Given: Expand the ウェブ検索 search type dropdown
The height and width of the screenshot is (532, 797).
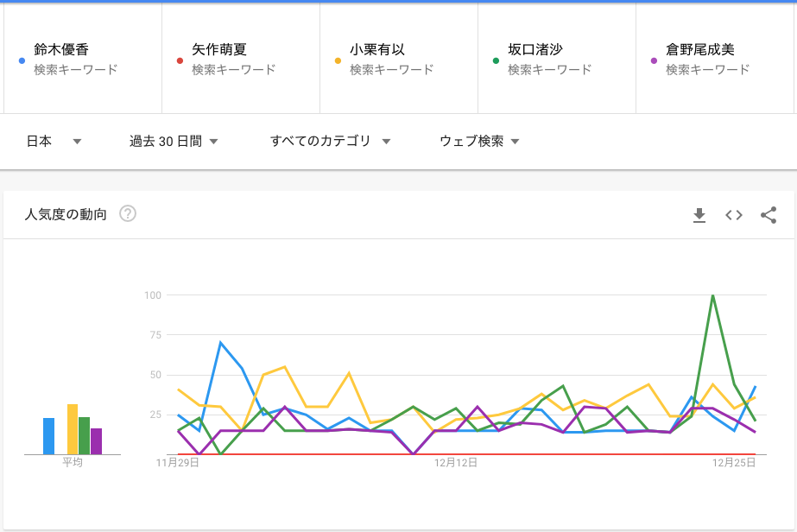Looking at the screenshot, I should pyautogui.click(x=479, y=141).
